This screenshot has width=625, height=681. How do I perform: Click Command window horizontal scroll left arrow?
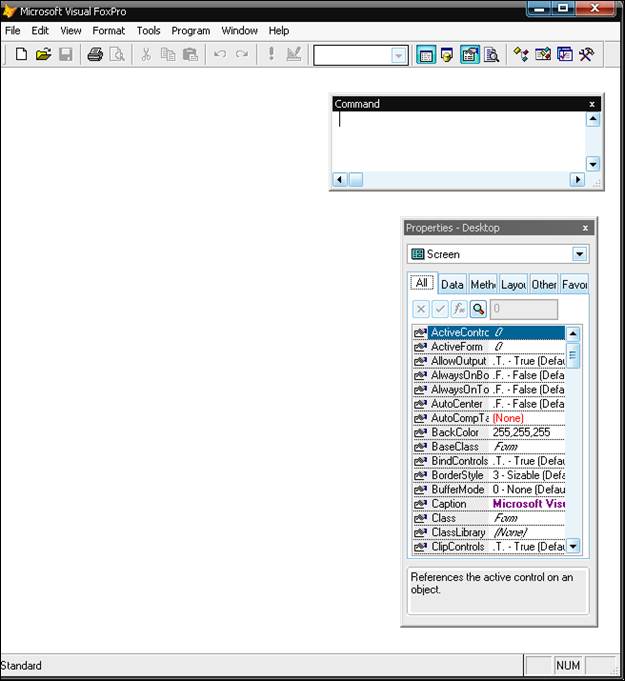click(340, 179)
